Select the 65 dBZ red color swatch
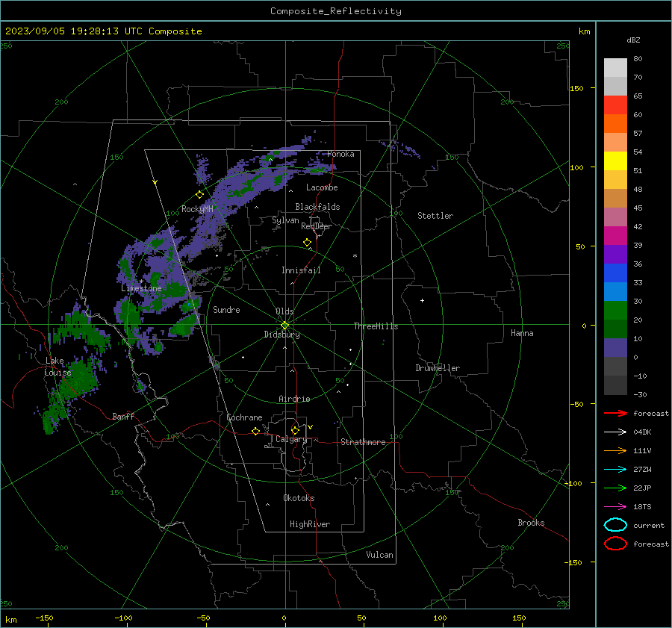This screenshot has height=628, width=672. point(615,105)
